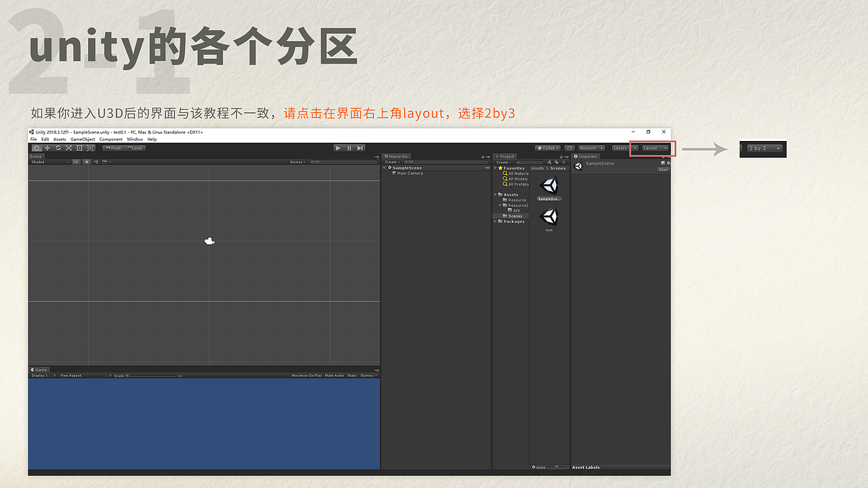The height and width of the screenshot is (488, 868).
Task: Click Assets in the Project breadcrumb
Action: 537,168
